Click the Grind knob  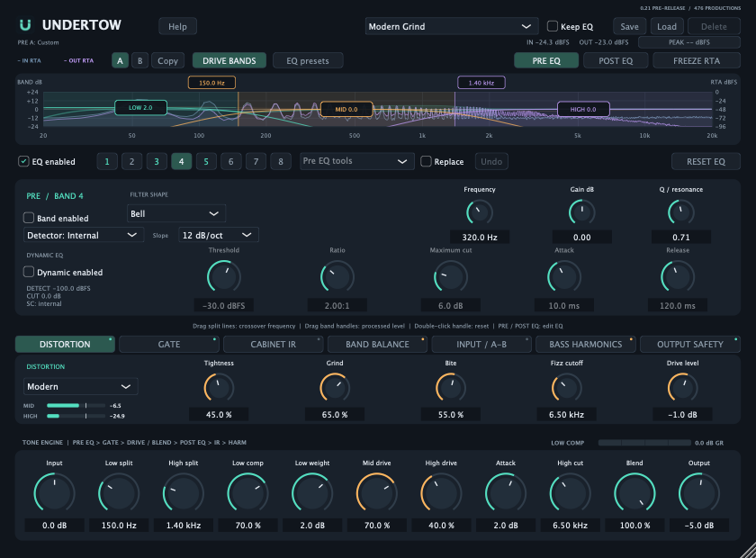point(335,388)
